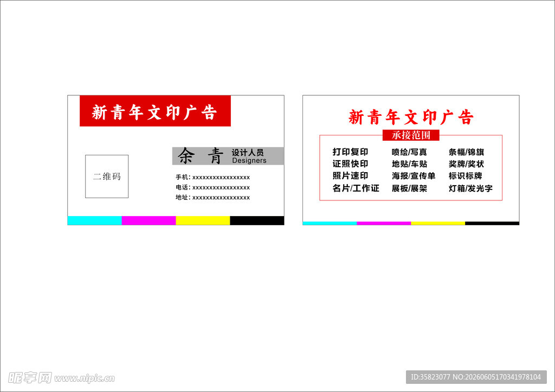The image size is (555, 392).
Task: Click the 名片/工作证 service text
Action: click(356, 188)
